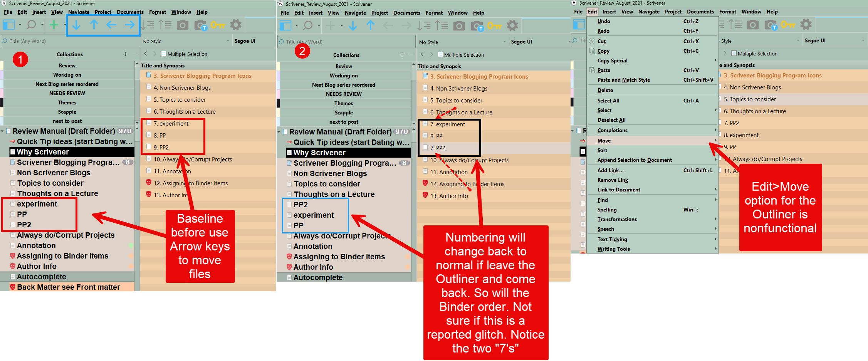The height and width of the screenshot is (361, 868).
Task: Click the camera-T titled snapshot icon, middle window
Action: 477,27
